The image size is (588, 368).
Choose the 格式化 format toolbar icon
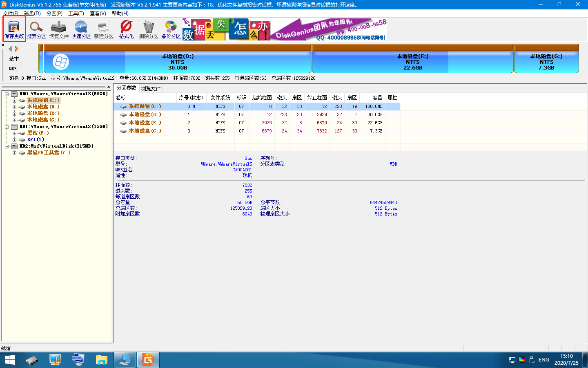(x=126, y=29)
